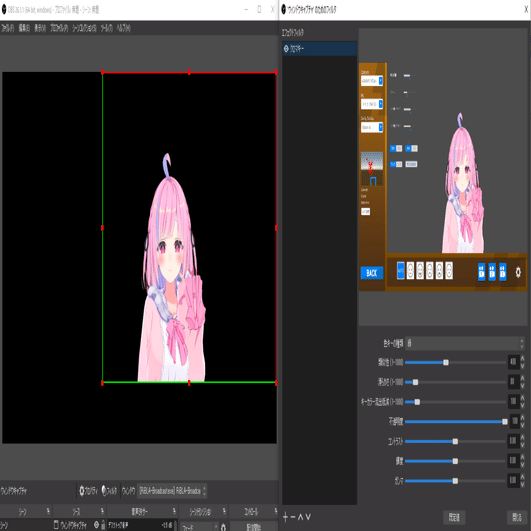
Task: Pop out the シーン dock with its header icon
Action: tap(48, 511)
